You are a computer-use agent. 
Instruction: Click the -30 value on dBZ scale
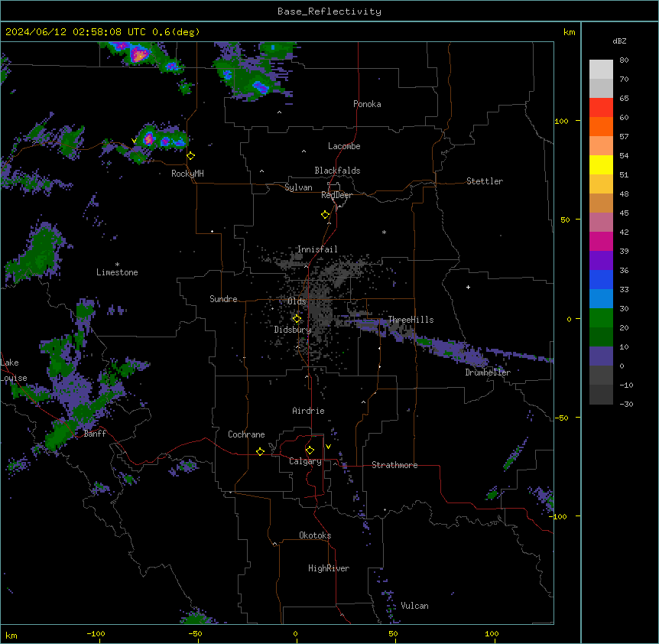(626, 404)
